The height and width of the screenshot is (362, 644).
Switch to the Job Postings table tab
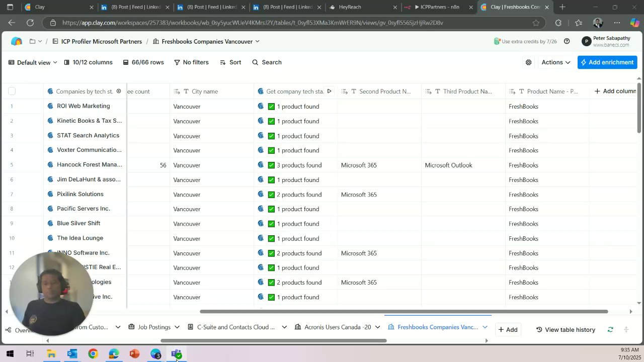tap(149, 327)
